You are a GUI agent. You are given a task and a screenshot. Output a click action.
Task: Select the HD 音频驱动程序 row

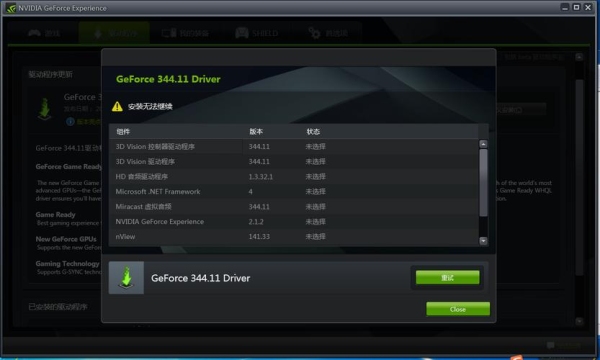click(x=293, y=176)
